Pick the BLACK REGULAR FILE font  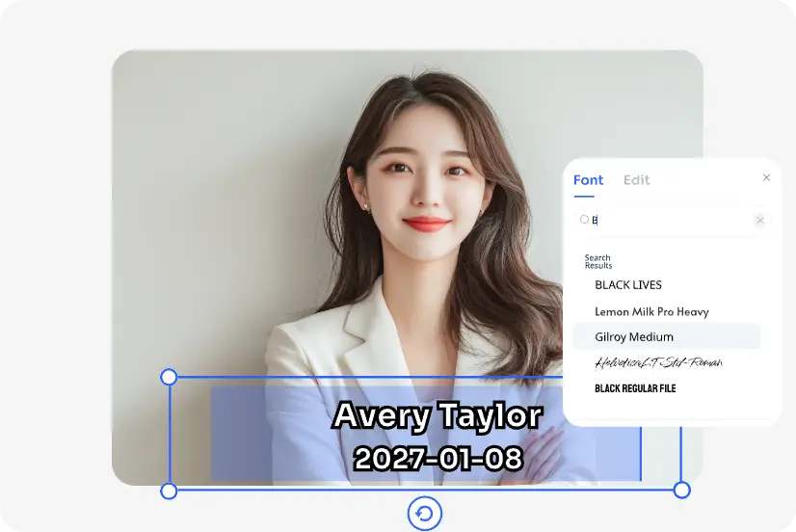pos(635,388)
